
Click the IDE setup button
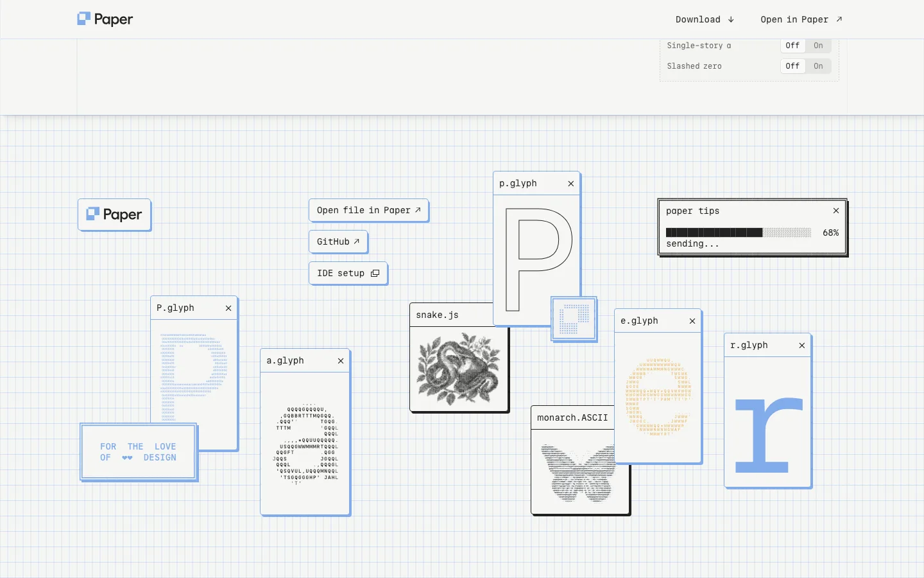click(348, 273)
